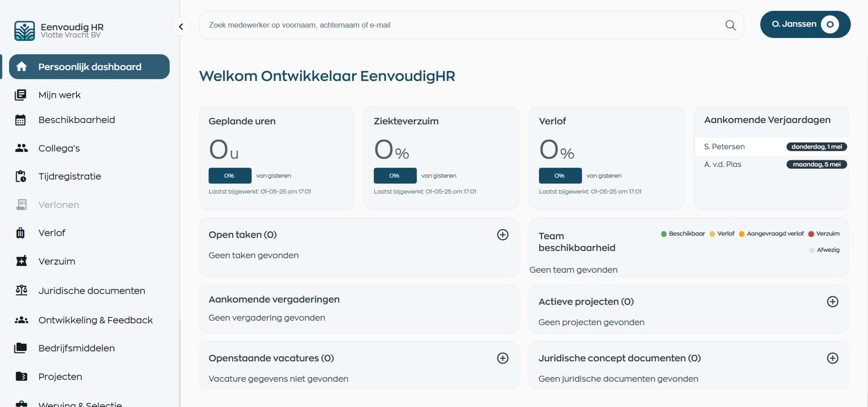Toggle the Afwezig legend indicator
The width and height of the screenshot is (868, 407).
pyautogui.click(x=811, y=250)
